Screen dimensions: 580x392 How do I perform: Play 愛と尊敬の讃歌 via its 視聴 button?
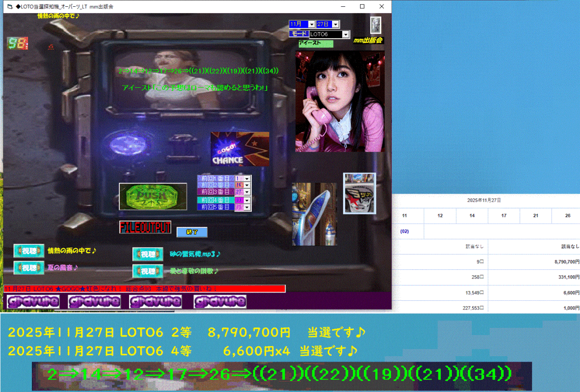pyautogui.click(x=147, y=271)
